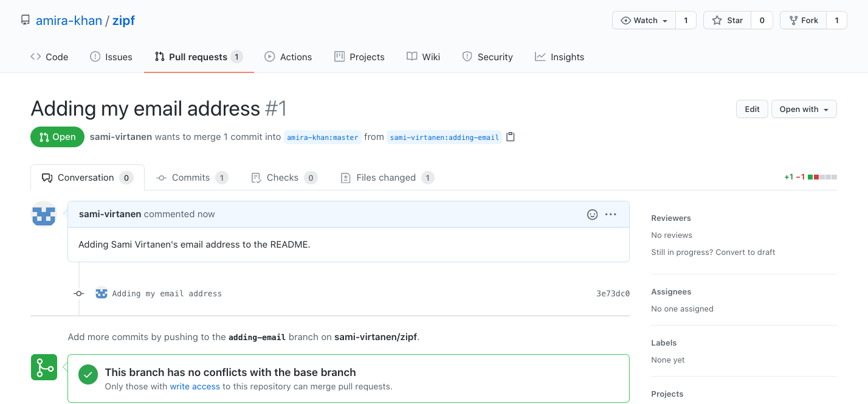Click 'No one assigned' sidebar text
Image resolution: width=868 pixels, height=404 pixels.
682,308
